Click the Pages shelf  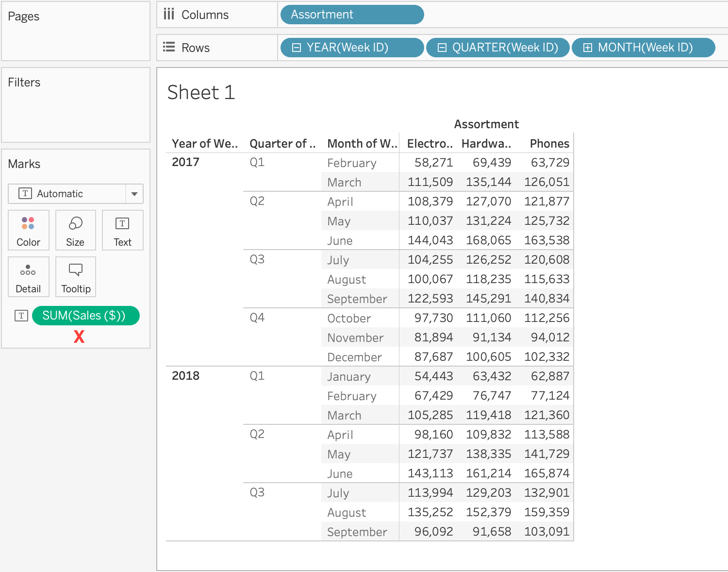coord(23,16)
